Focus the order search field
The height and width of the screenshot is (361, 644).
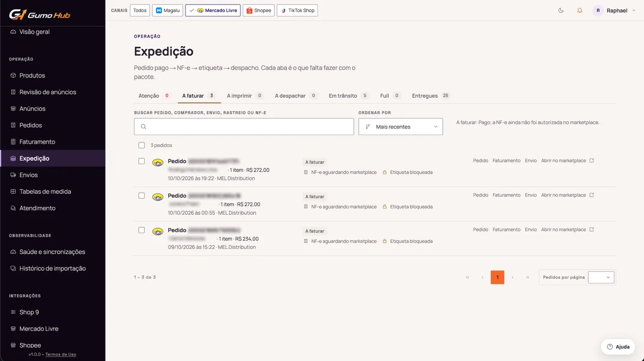244,127
